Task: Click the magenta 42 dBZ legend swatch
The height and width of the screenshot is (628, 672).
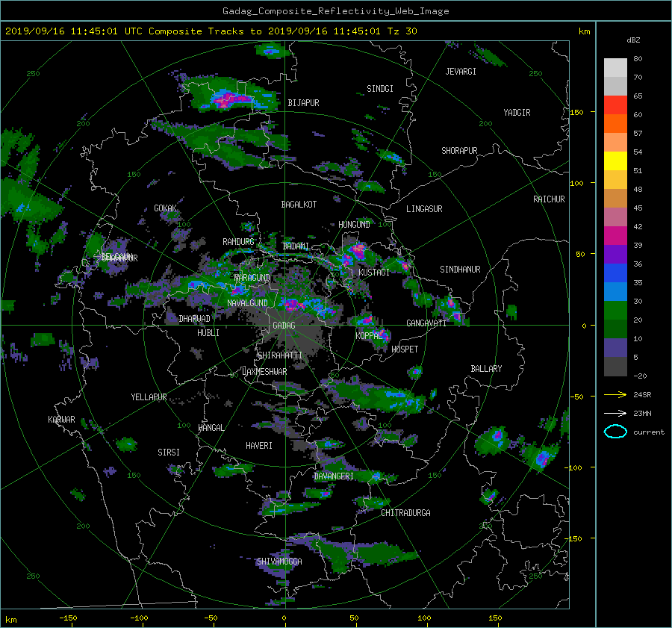Action: [x=615, y=235]
